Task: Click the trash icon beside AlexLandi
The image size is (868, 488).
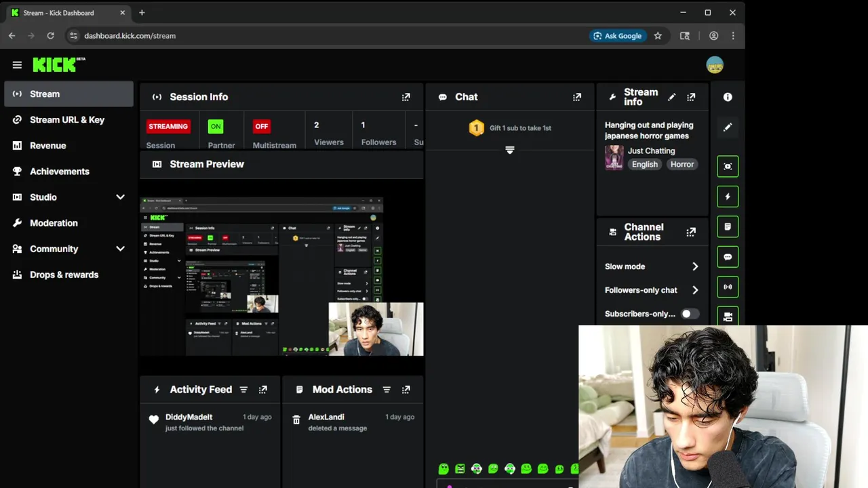Action: tap(296, 420)
